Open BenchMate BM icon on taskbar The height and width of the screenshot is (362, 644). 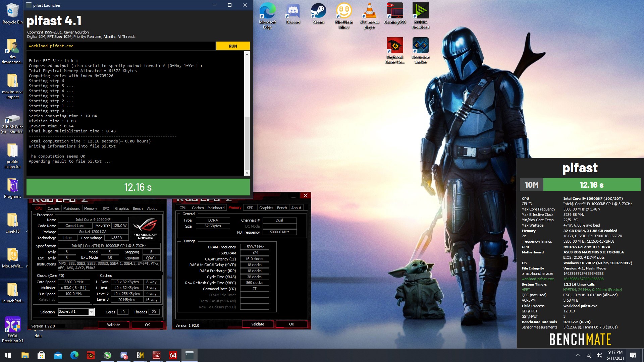pos(140,355)
